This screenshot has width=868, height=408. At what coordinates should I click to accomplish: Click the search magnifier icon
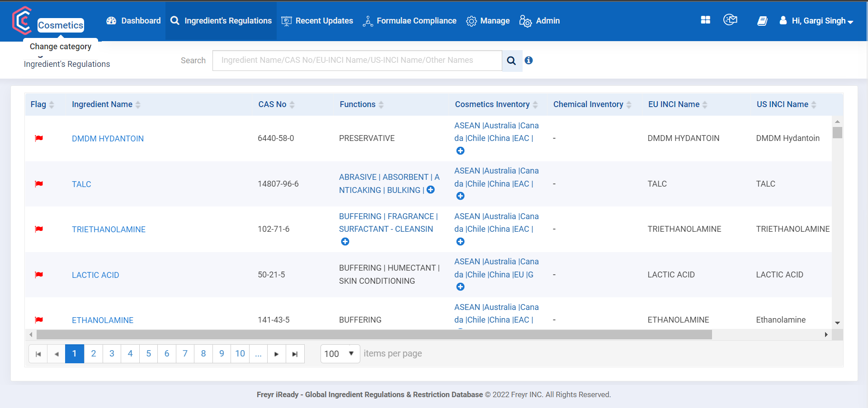pyautogui.click(x=511, y=60)
